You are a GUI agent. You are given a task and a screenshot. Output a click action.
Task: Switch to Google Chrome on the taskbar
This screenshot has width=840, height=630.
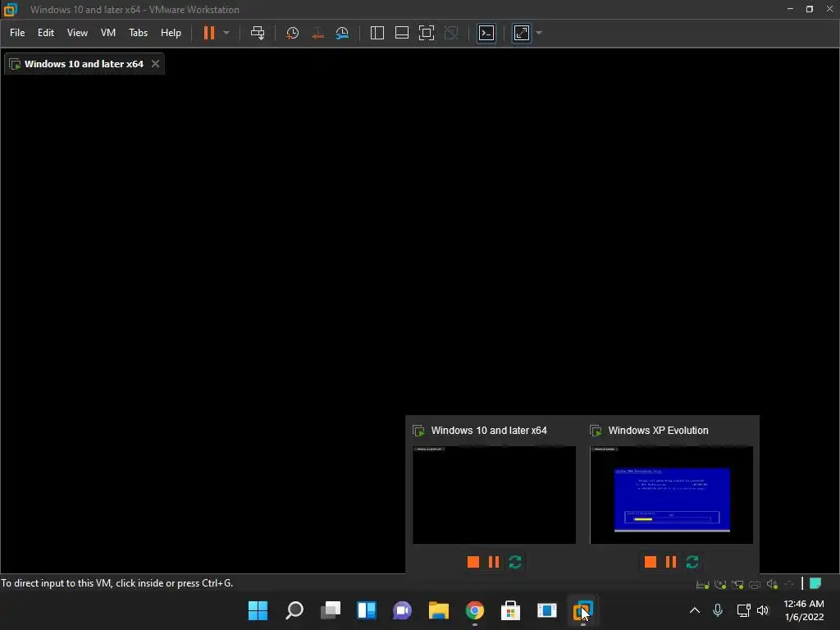[x=475, y=610]
